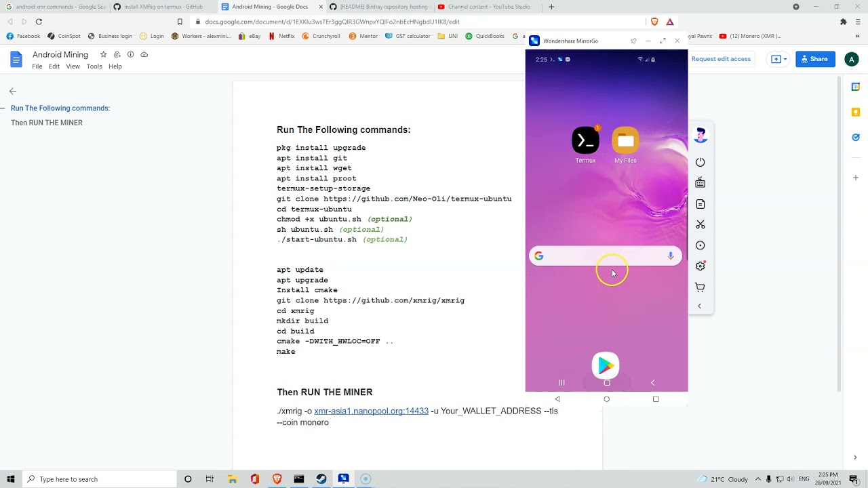Tap phone on-screen recent apps button
Viewport: 868px width, 488px height.
(x=561, y=383)
